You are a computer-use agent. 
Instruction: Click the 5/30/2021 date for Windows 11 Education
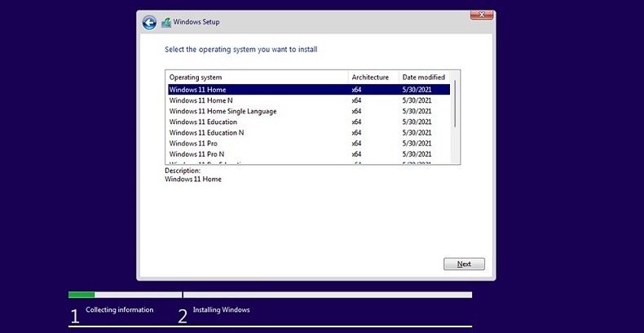tap(417, 122)
